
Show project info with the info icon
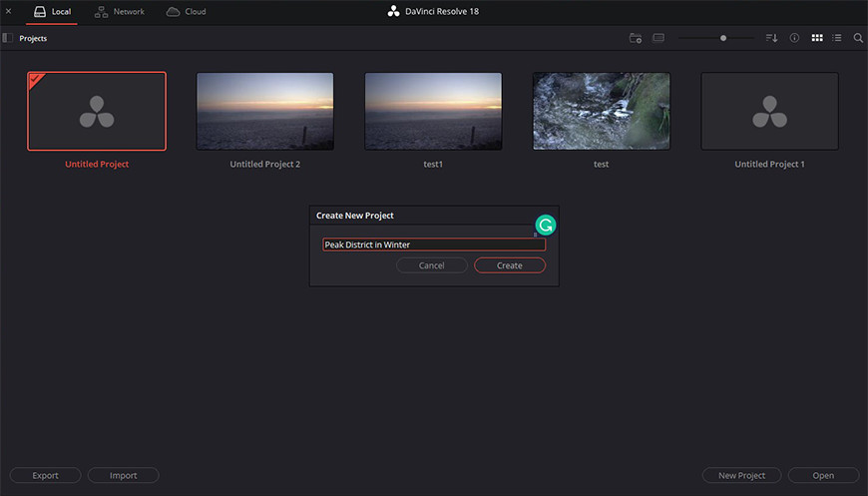[794, 38]
